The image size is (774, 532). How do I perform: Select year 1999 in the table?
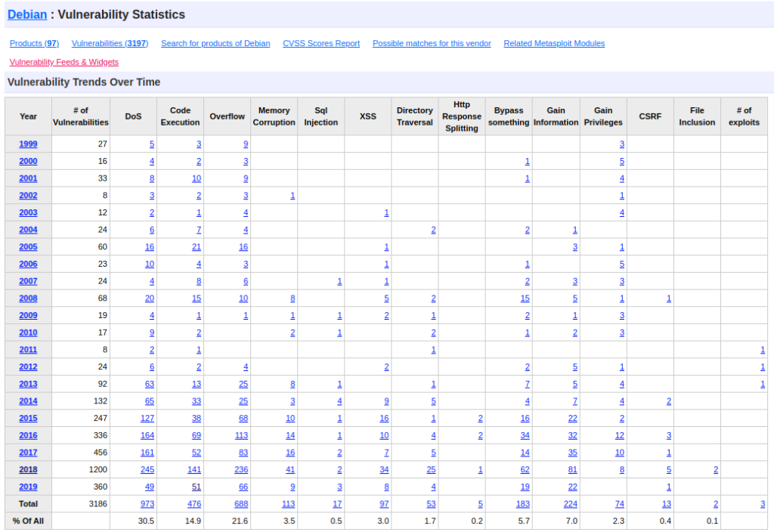click(x=28, y=144)
